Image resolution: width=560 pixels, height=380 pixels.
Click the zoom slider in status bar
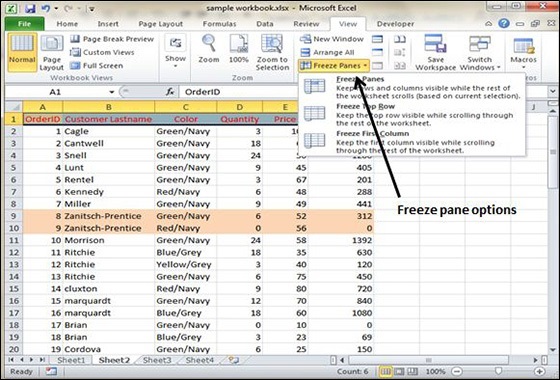coord(498,371)
